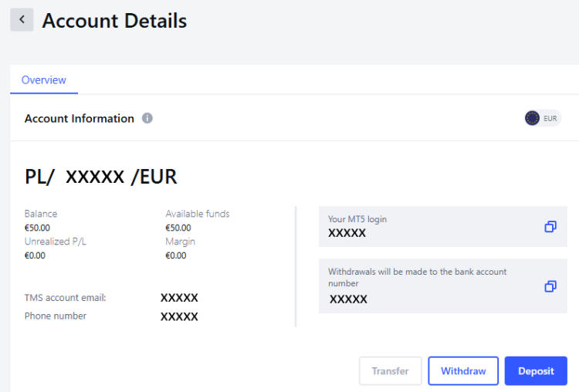The width and height of the screenshot is (579, 392).
Task: Go back using the arrow button
Action: (22, 20)
